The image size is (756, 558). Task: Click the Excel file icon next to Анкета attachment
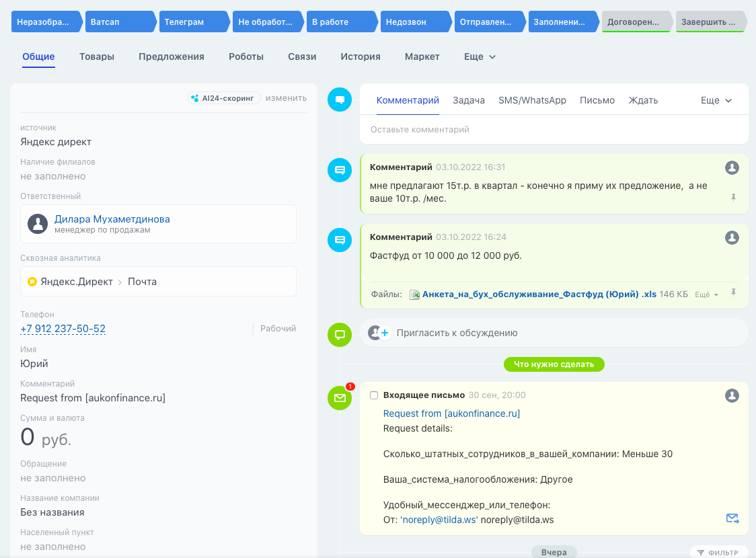pos(414,294)
